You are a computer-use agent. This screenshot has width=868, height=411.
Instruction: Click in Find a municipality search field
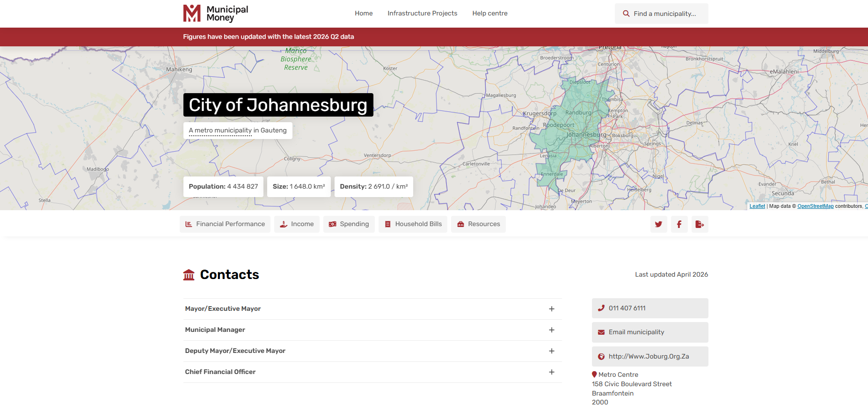tap(662, 14)
